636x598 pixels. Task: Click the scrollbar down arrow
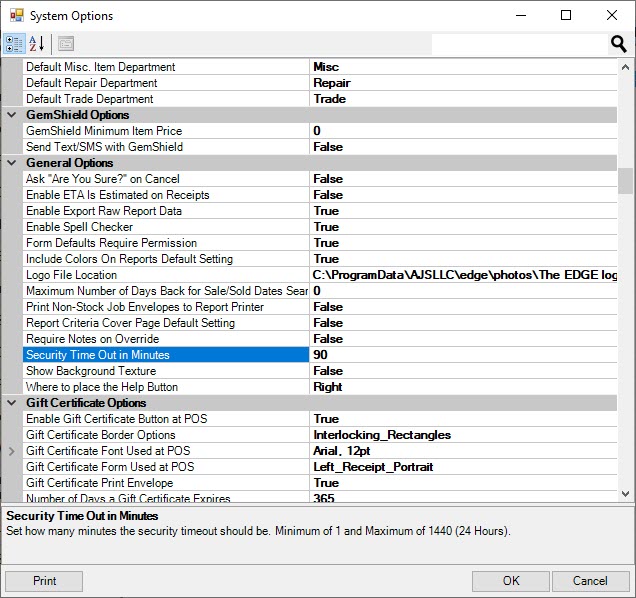click(625, 493)
